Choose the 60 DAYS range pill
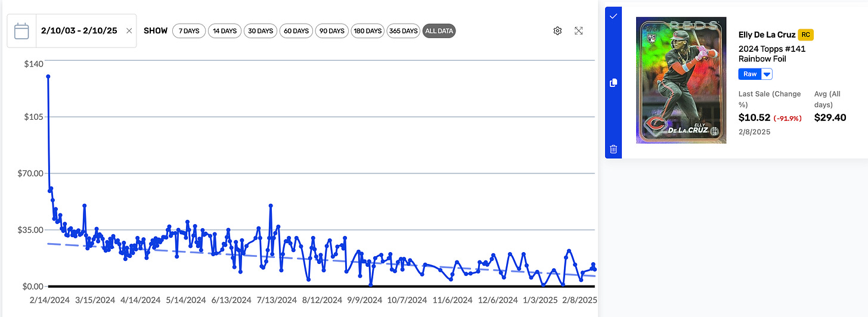This screenshot has width=868, height=317. 296,31
